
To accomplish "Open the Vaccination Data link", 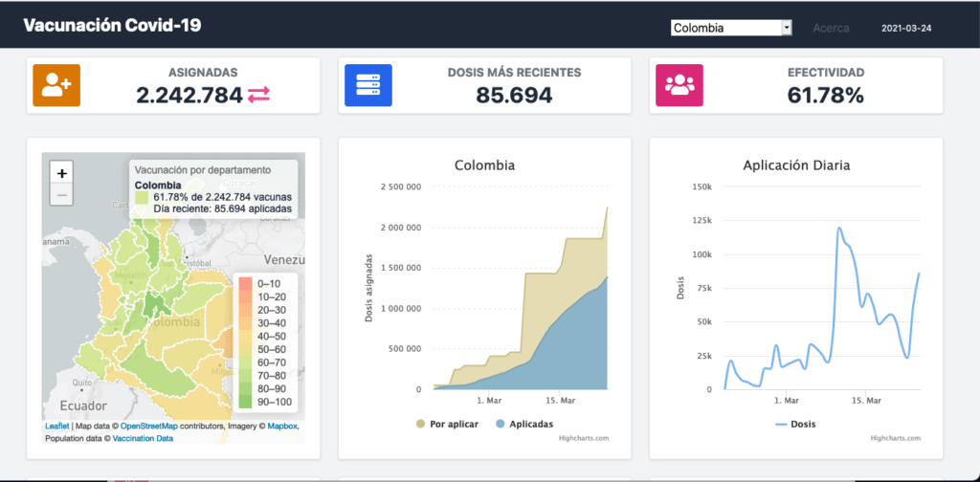I will point(143,437).
